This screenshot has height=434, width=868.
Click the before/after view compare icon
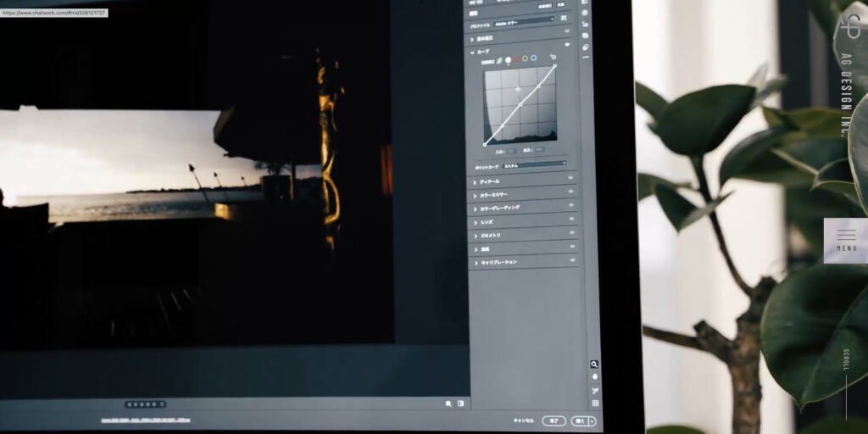[x=461, y=403]
